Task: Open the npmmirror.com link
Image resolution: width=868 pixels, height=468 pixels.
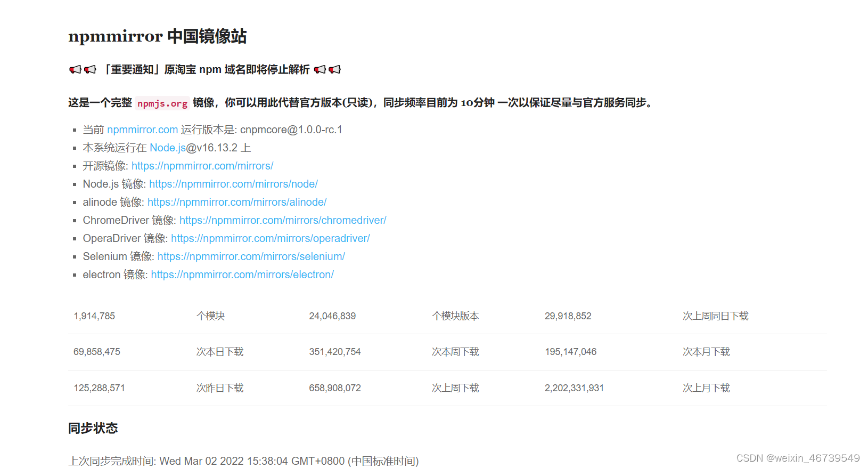Action: pyautogui.click(x=143, y=130)
